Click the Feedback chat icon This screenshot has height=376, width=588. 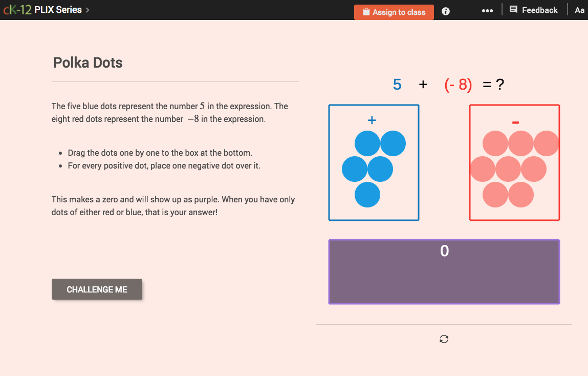[513, 9]
